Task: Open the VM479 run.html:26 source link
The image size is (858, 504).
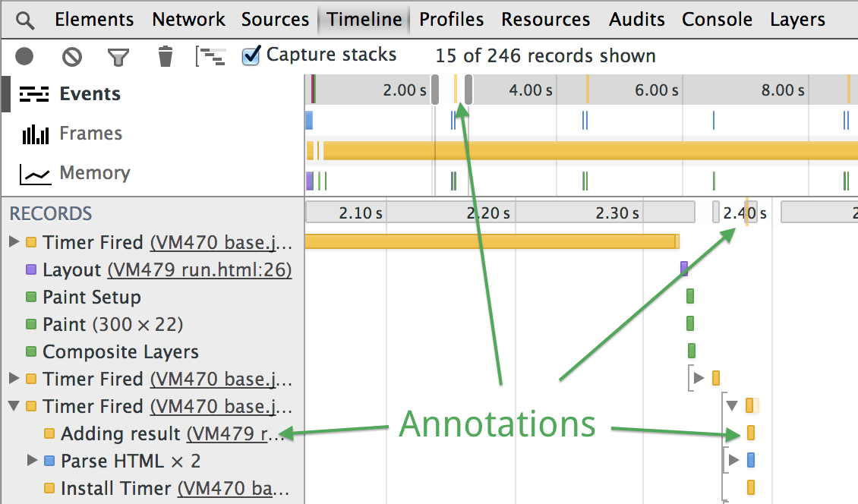Action: tap(200, 269)
